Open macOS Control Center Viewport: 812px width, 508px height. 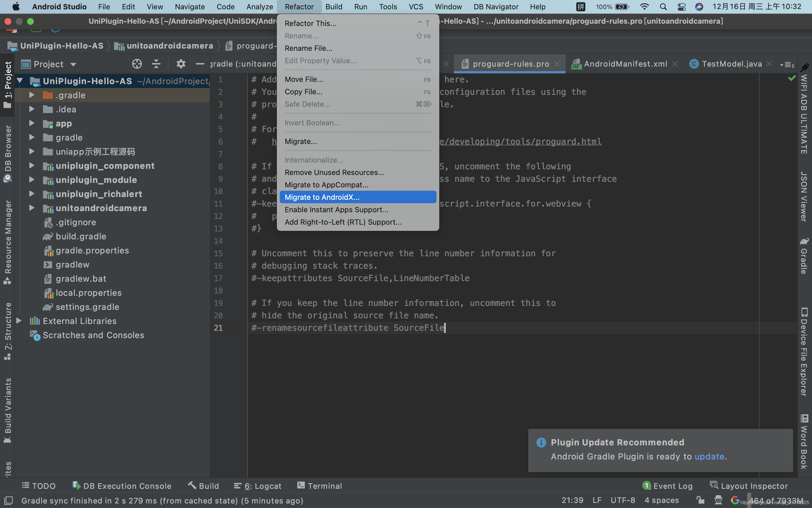681,7
